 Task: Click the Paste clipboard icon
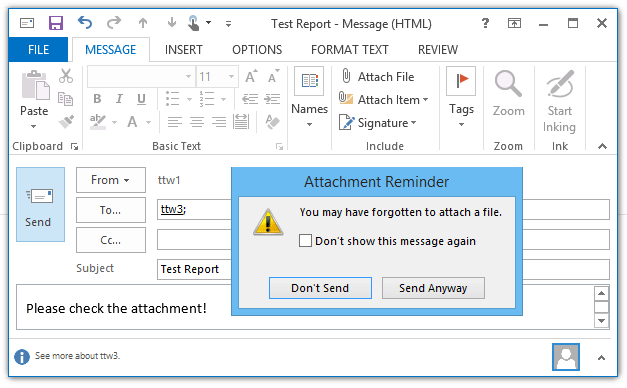(35, 85)
